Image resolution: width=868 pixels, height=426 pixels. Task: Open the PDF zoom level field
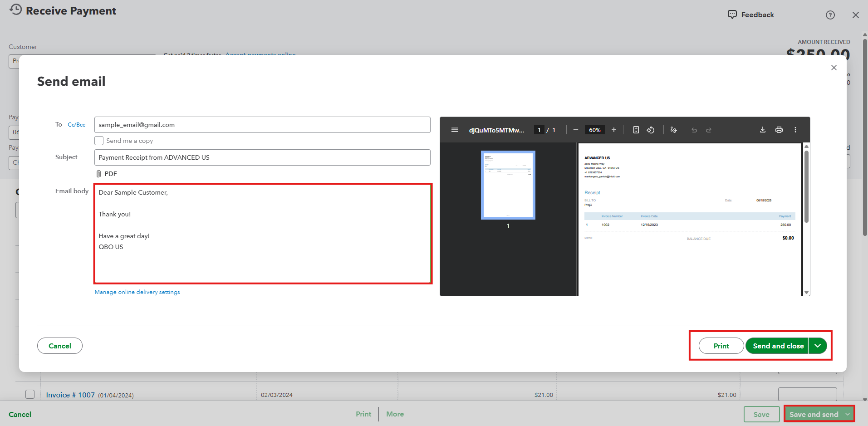coord(594,130)
